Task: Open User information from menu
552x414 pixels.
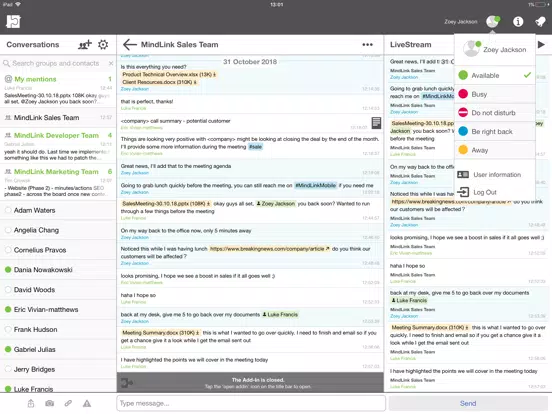Action: tap(495, 175)
